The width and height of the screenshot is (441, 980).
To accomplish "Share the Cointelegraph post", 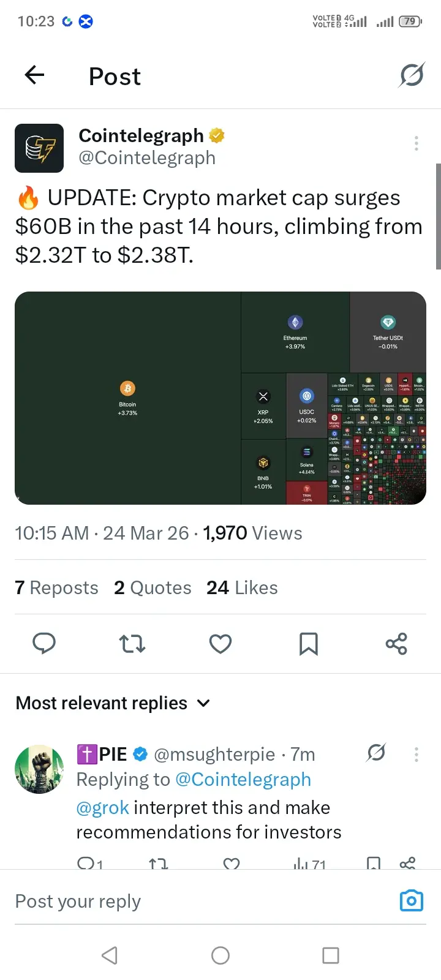I will pos(396,643).
